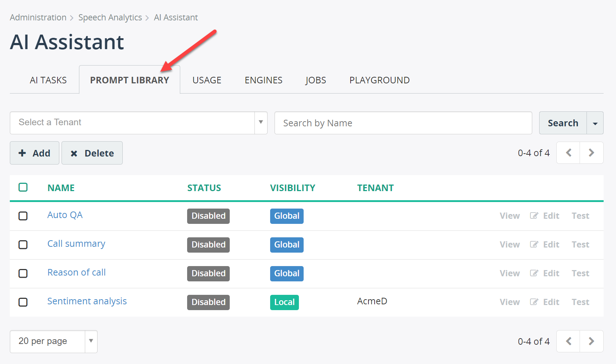The height and width of the screenshot is (364, 616).
Task: Click the AI Assistant breadcrumb
Action: point(176,17)
